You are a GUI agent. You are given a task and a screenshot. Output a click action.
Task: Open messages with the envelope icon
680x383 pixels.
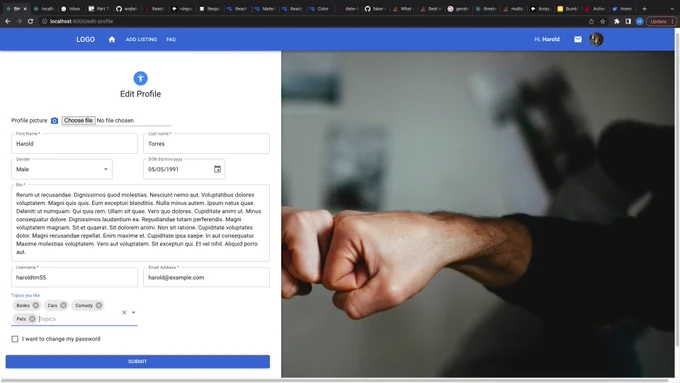click(578, 39)
